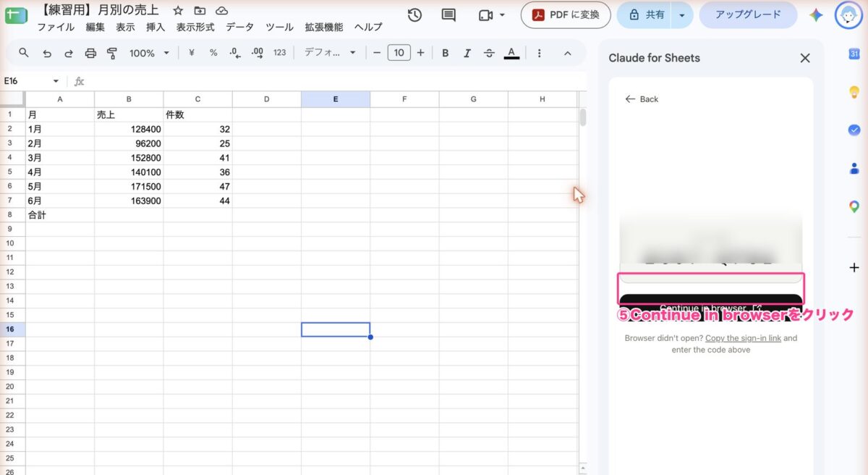Get add-ons with the plus icon
This screenshot has width=868, height=475.
coord(854,267)
